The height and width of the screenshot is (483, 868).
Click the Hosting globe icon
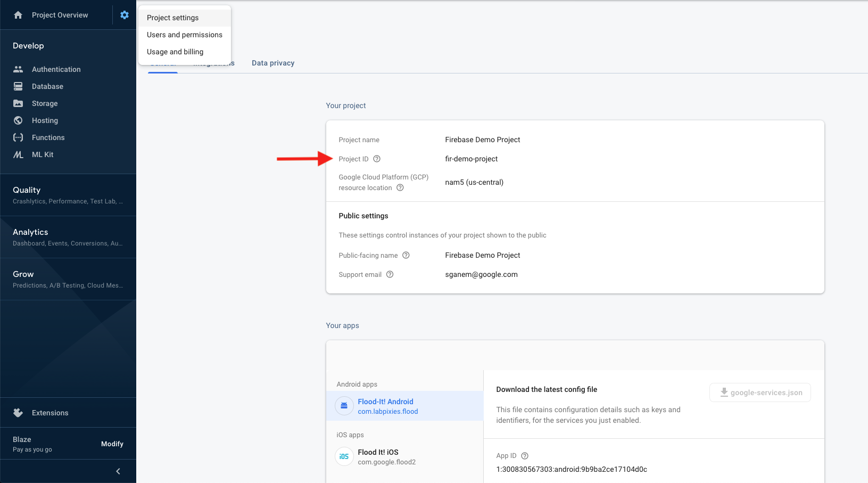[18, 120]
